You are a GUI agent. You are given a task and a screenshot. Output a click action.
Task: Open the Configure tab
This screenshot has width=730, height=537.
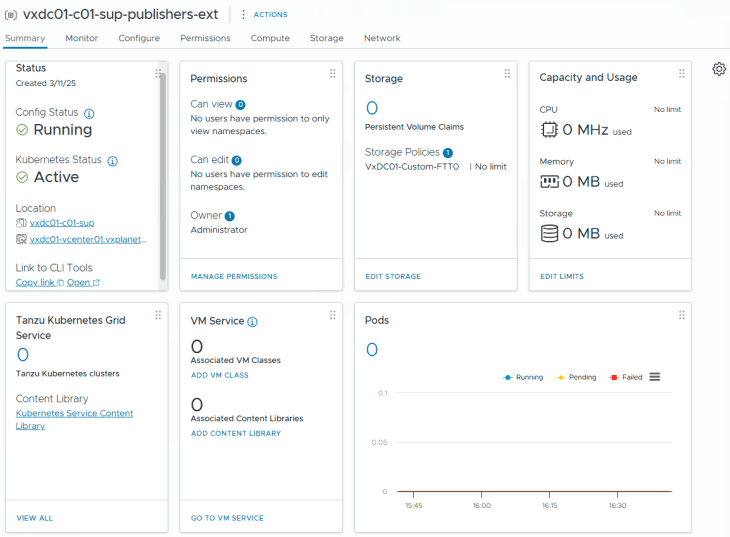click(139, 38)
